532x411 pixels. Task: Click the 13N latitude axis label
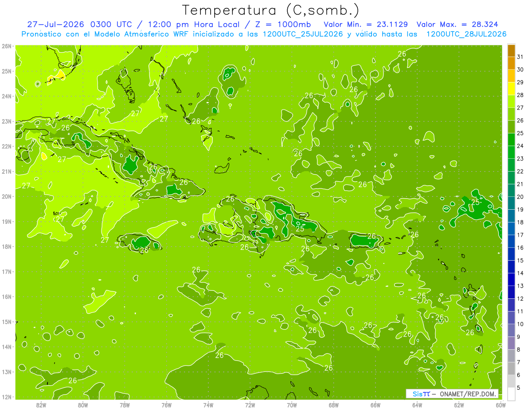(x=7, y=372)
